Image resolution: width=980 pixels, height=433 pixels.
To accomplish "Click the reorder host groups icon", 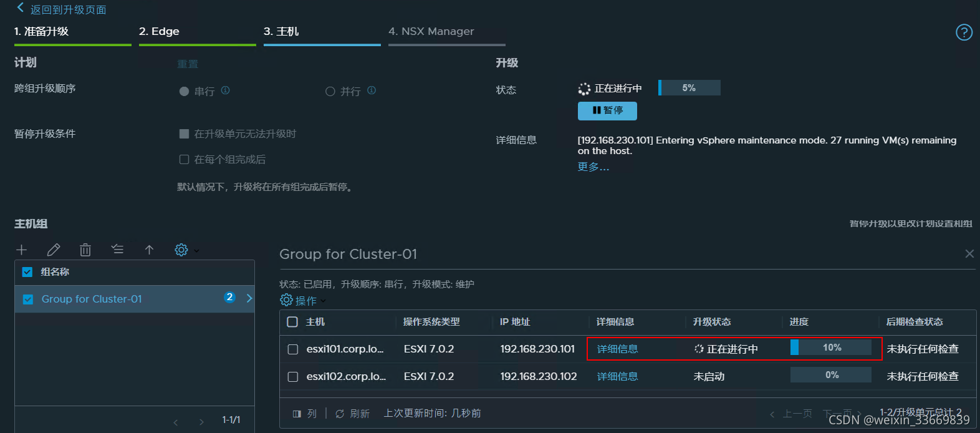I will tap(117, 250).
